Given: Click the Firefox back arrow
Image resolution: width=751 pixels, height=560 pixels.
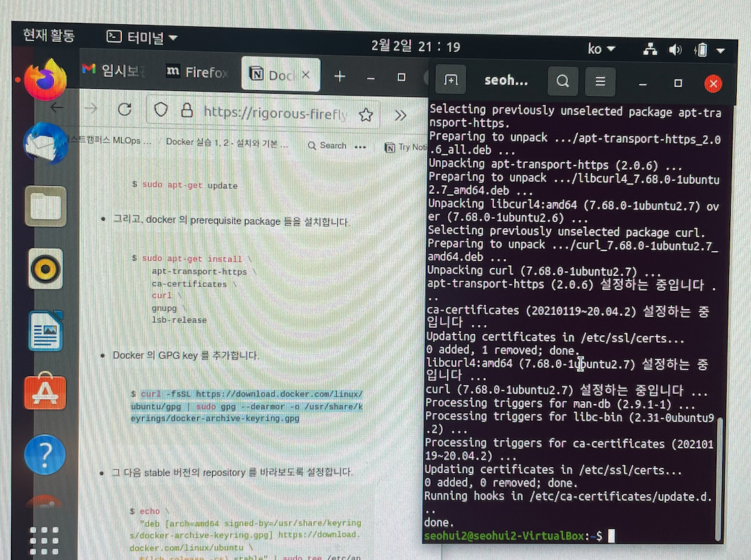Looking at the screenshot, I should point(57,107).
